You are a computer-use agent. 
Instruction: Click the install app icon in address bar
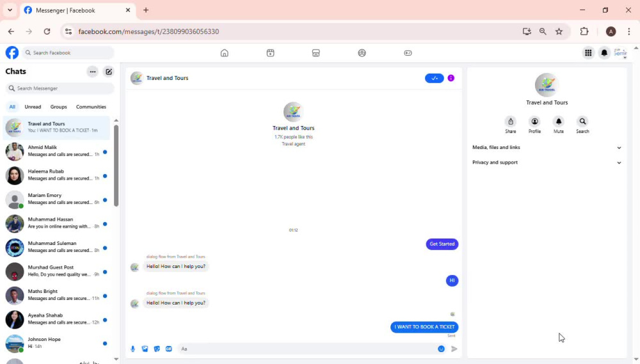(527, 31)
